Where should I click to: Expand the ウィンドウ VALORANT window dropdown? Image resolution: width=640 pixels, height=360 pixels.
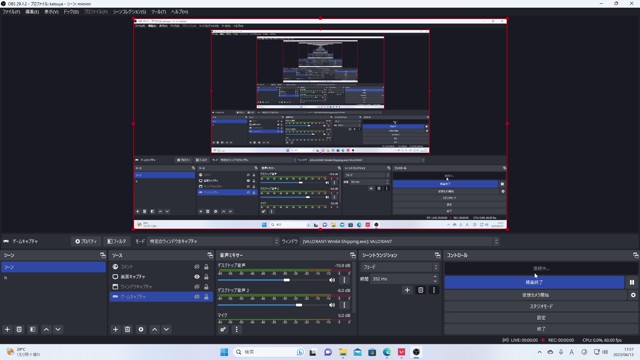coord(400,241)
